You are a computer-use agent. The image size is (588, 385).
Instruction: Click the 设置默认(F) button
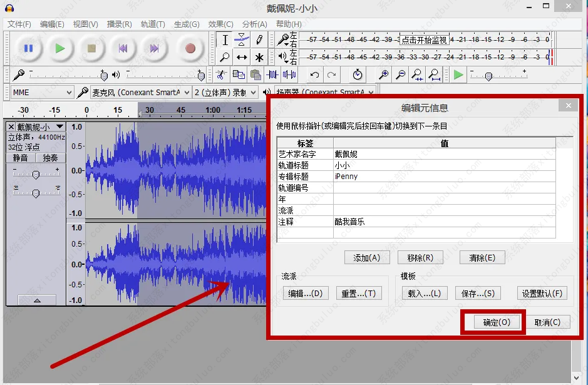pos(542,293)
